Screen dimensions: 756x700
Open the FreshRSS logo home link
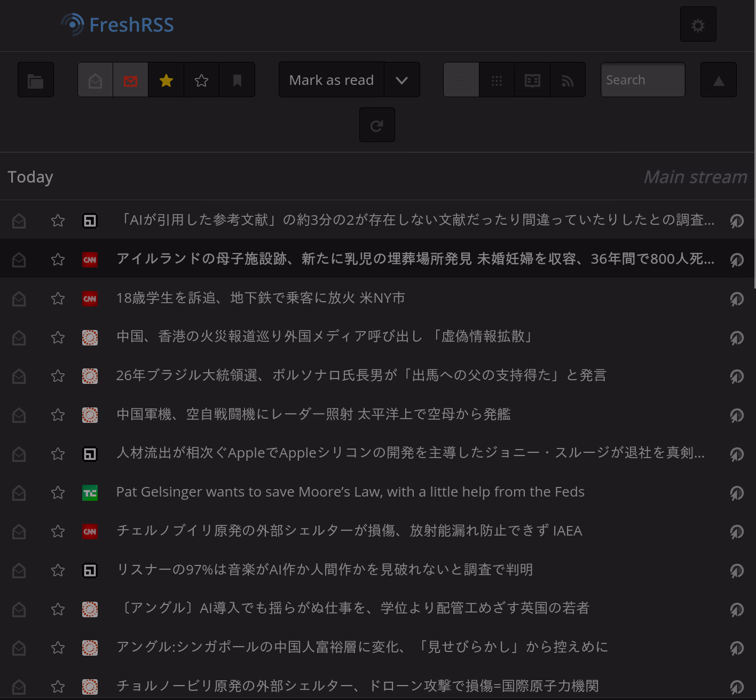118,25
